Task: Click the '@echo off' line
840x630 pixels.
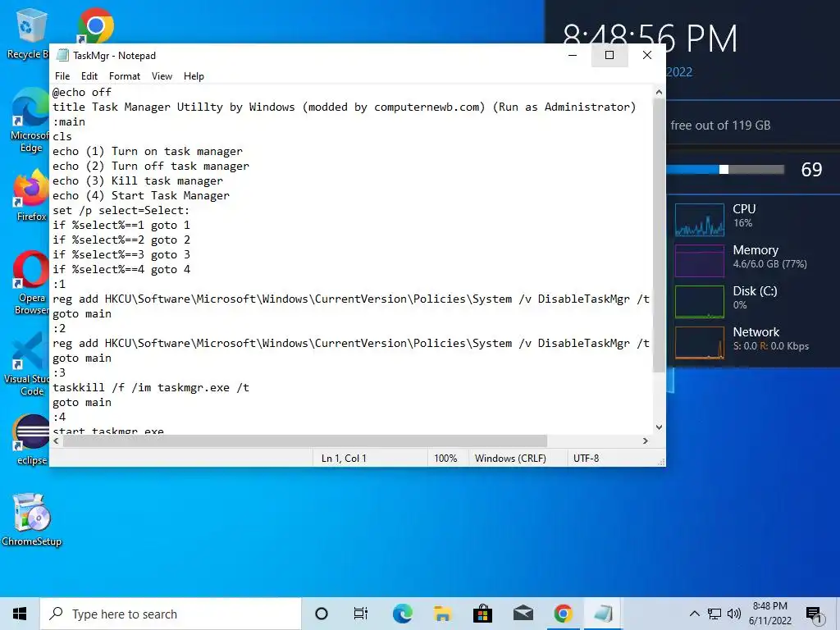Action: click(x=82, y=92)
